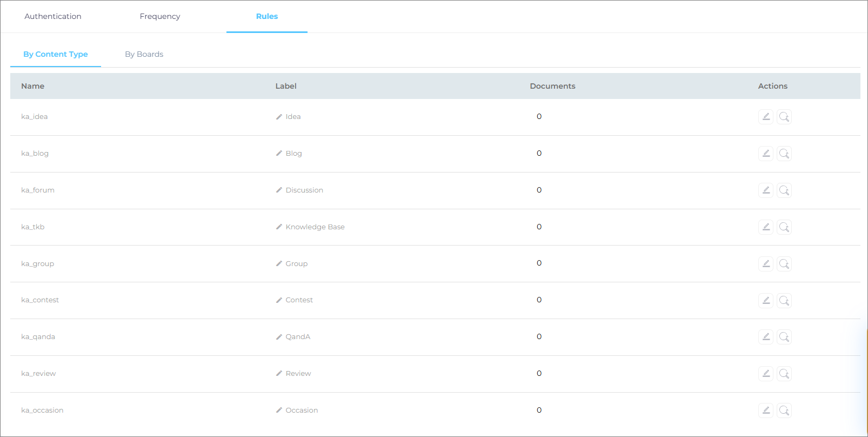Click the Documents column header
This screenshot has height=437, width=868.
552,86
